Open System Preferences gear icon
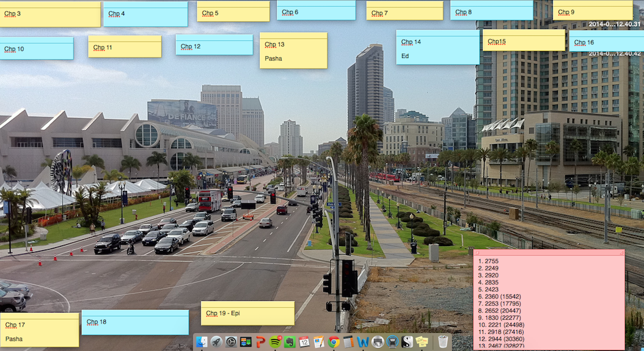 click(x=231, y=342)
